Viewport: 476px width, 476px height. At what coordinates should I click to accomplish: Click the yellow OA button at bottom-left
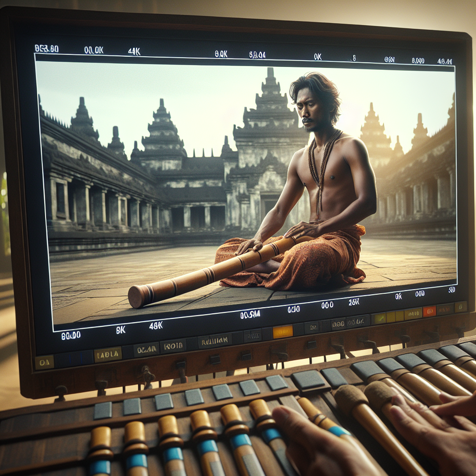[44, 363]
